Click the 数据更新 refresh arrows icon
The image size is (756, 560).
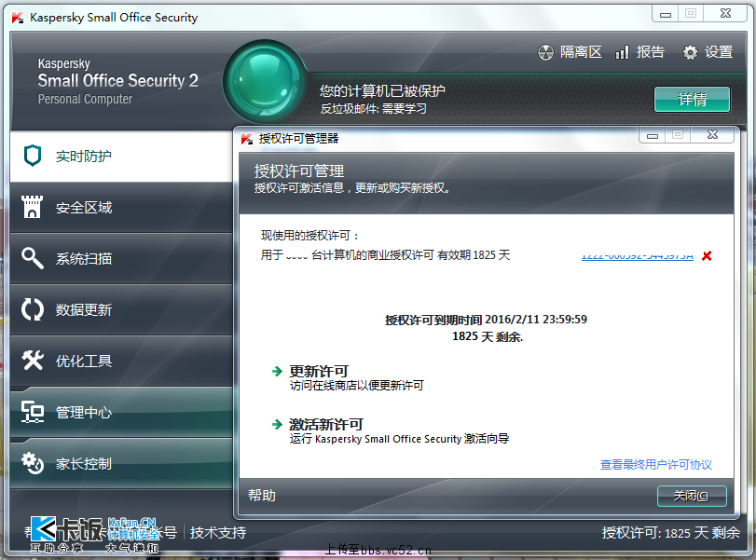coord(33,309)
